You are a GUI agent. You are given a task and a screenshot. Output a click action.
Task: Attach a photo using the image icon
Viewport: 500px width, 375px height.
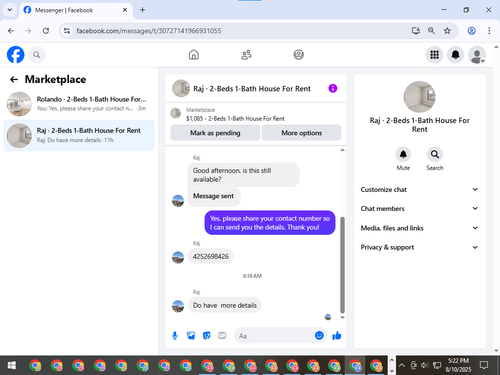click(x=191, y=335)
